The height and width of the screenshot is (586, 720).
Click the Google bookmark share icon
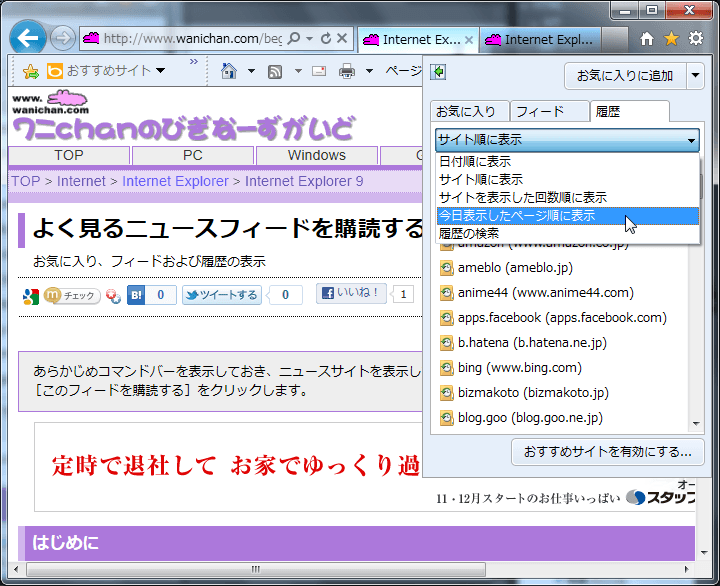31,296
